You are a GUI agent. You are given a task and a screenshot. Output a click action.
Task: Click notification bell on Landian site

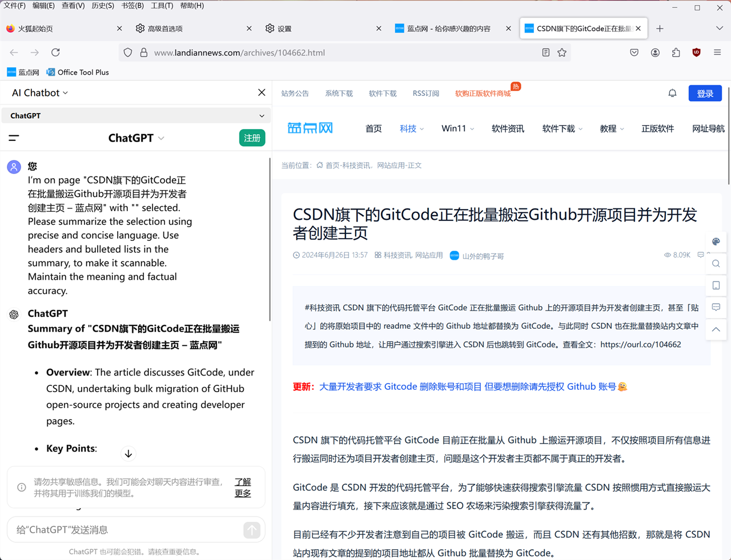[672, 93]
